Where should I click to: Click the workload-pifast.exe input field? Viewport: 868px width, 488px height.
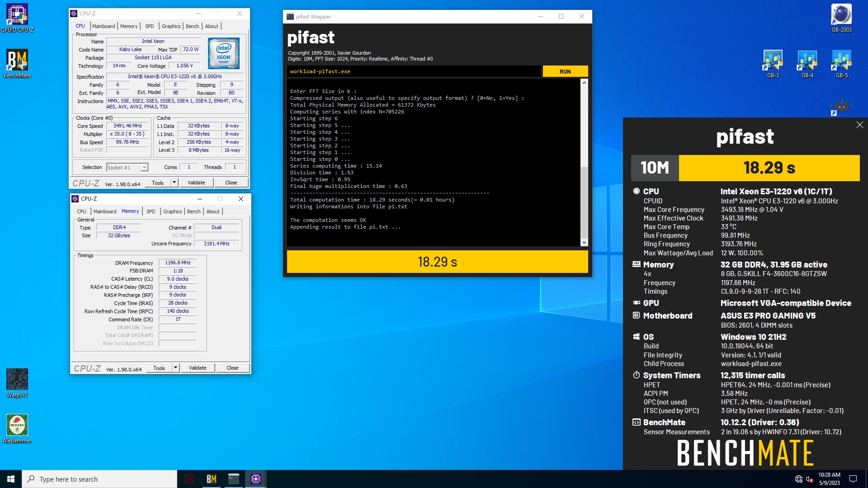414,71
